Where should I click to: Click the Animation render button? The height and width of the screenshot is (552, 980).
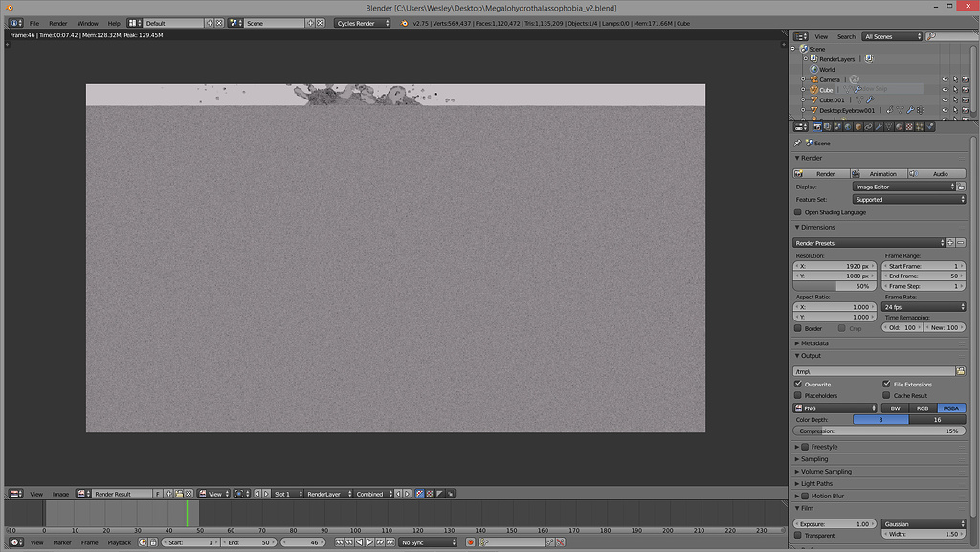tap(880, 173)
